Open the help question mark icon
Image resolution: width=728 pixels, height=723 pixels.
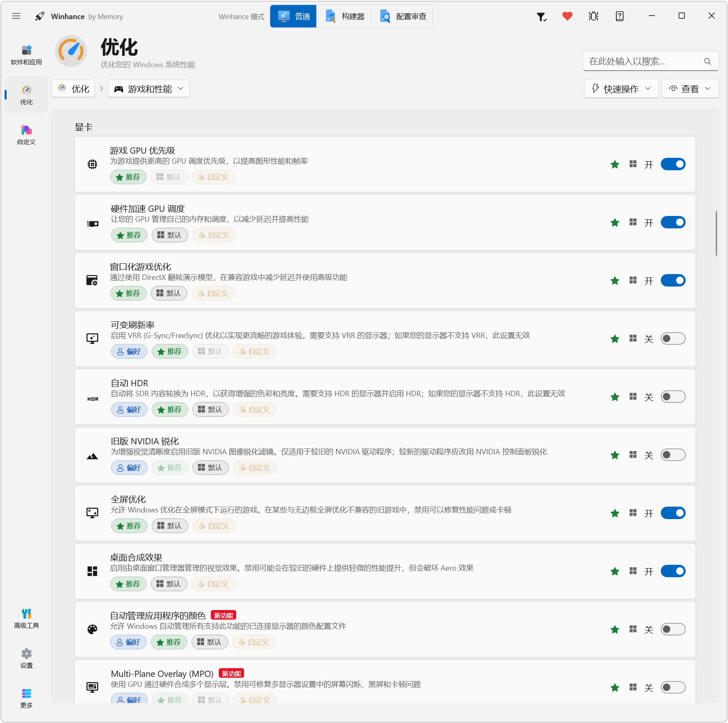tap(620, 16)
